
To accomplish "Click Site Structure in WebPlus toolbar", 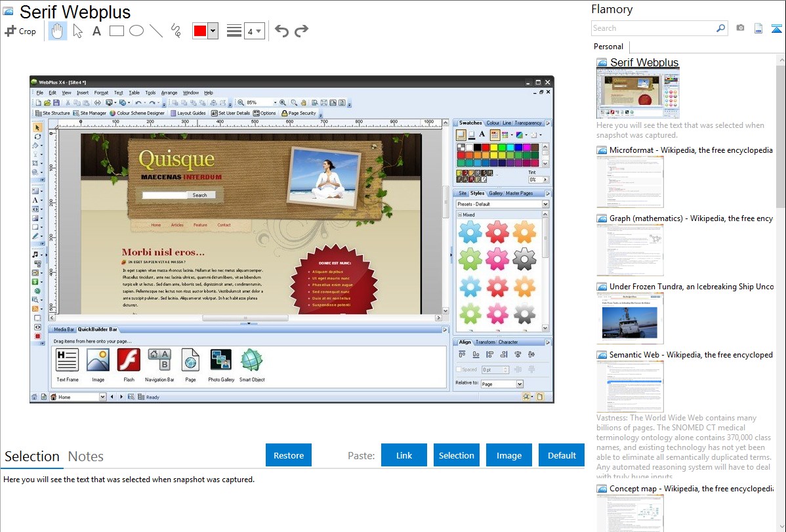I will pos(52,113).
